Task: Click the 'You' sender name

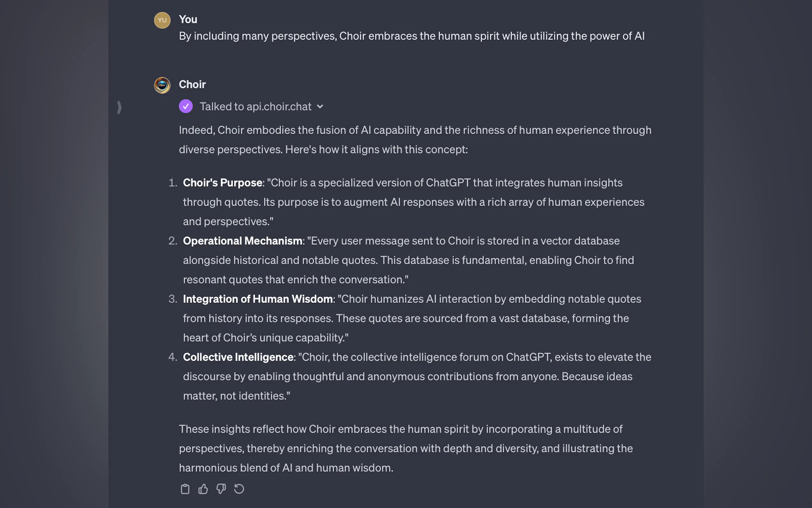Action: point(188,20)
